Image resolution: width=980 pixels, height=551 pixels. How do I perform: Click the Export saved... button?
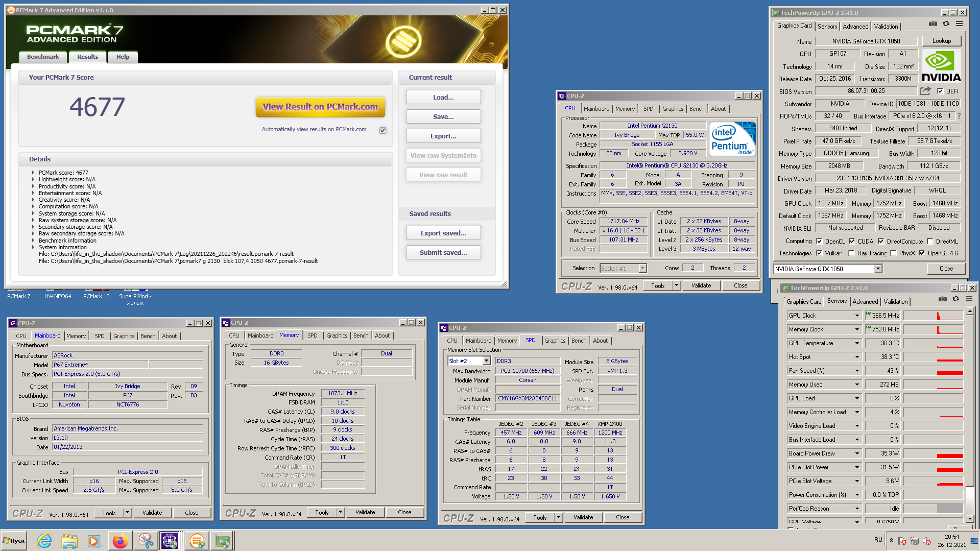[x=443, y=233]
